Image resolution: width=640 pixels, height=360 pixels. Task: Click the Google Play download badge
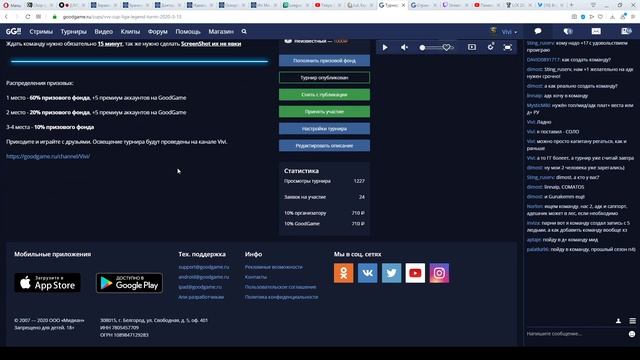(129, 283)
